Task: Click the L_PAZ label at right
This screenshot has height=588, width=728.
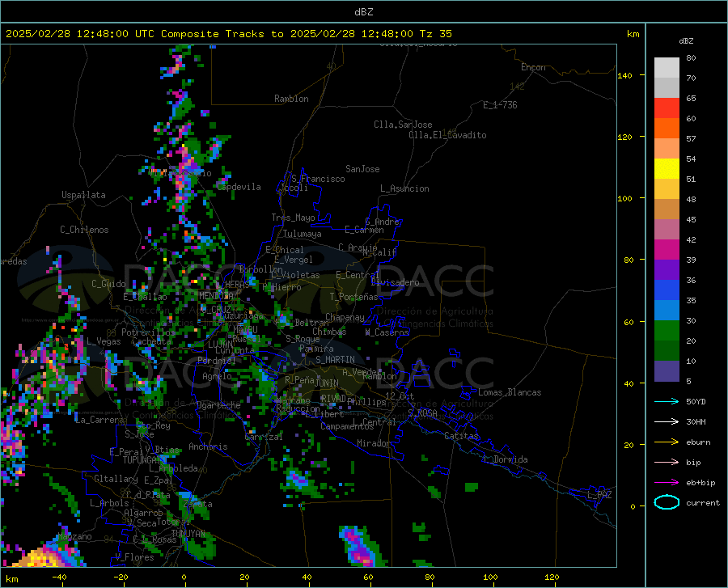Action: tap(599, 495)
